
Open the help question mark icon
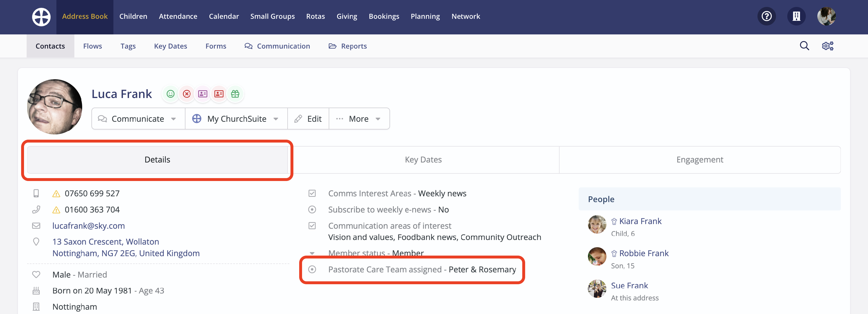click(766, 16)
